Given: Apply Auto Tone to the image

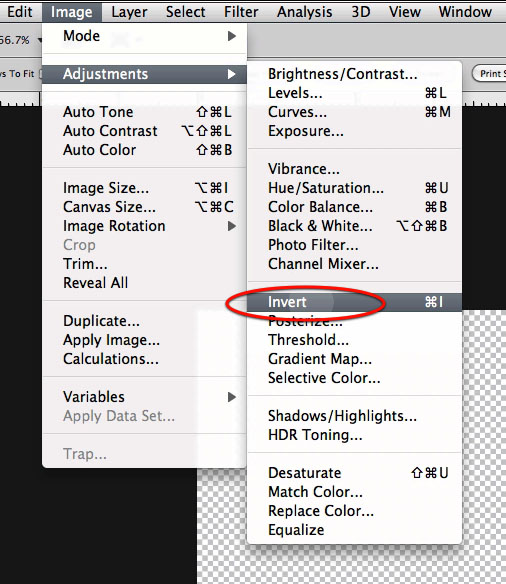Looking at the screenshot, I should tap(144, 112).
